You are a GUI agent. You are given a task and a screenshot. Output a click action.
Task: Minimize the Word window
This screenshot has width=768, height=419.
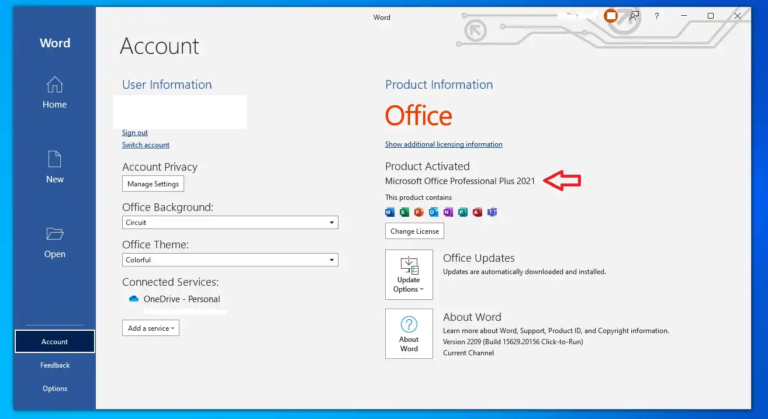[x=684, y=16]
